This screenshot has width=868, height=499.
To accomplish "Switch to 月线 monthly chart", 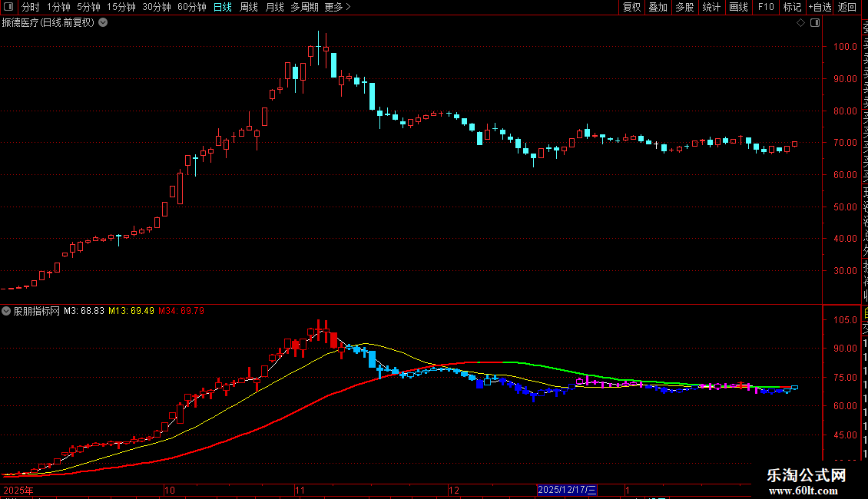I will pyautogui.click(x=274, y=7).
